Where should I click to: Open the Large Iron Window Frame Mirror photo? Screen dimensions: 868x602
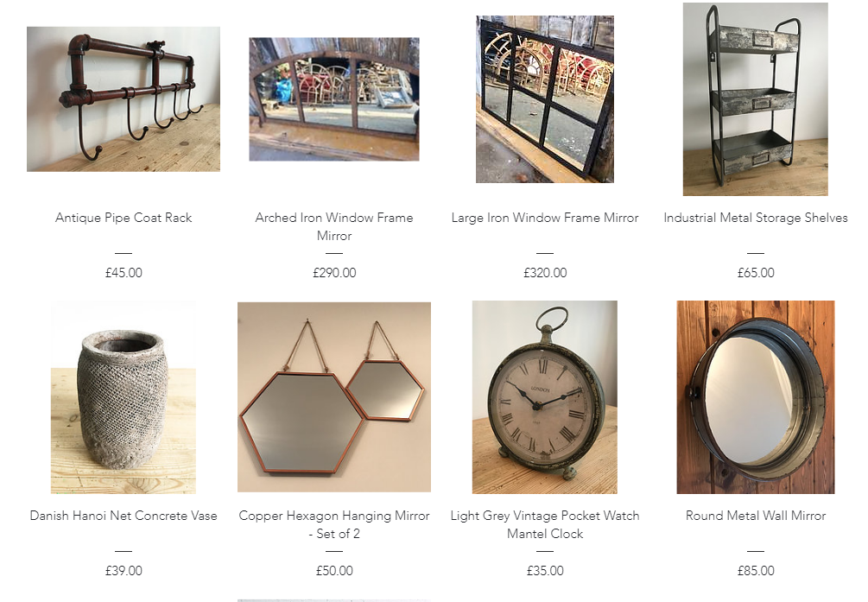coord(545,99)
